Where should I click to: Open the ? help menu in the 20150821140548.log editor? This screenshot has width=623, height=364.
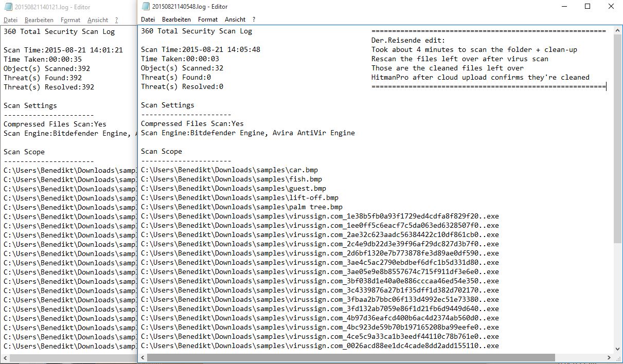point(254,20)
